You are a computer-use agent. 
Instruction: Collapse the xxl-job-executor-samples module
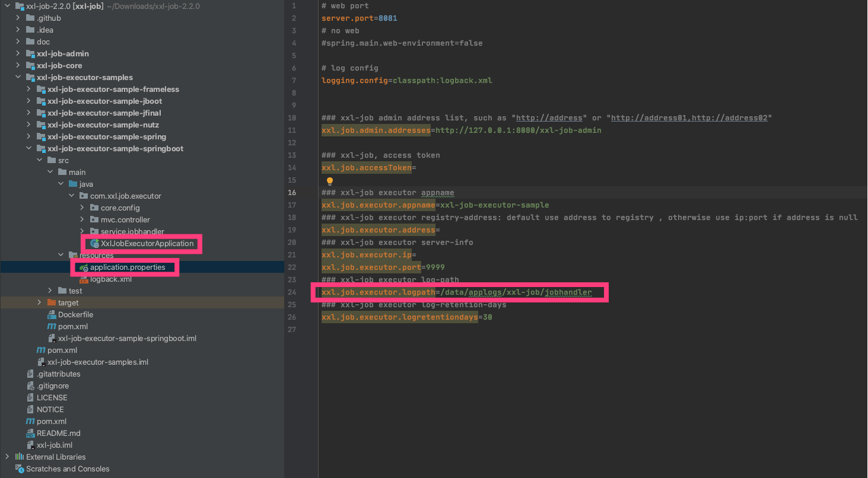[x=18, y=78]
